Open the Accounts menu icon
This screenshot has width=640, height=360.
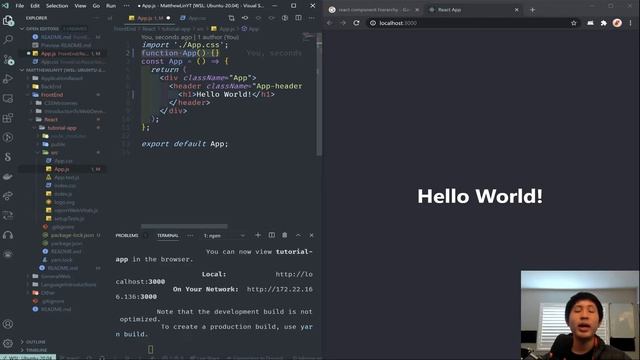click(x=8, y=324)
